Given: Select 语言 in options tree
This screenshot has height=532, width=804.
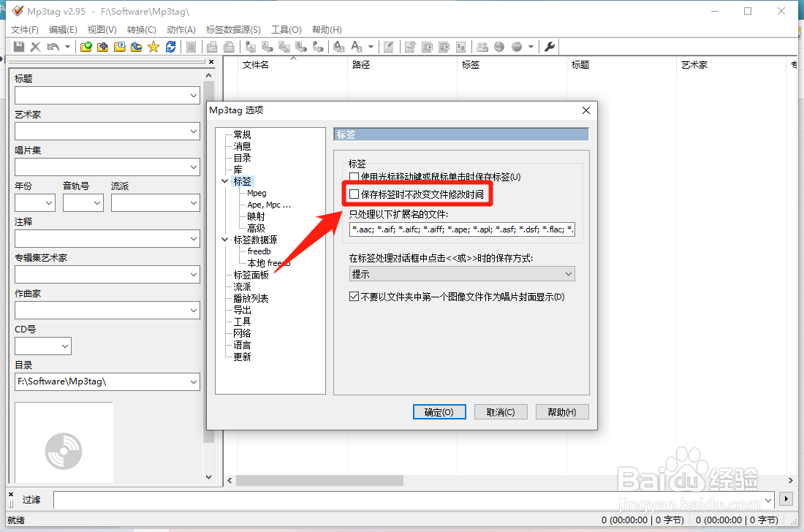Looking at the screenshot, I should [x=242, y=346].
